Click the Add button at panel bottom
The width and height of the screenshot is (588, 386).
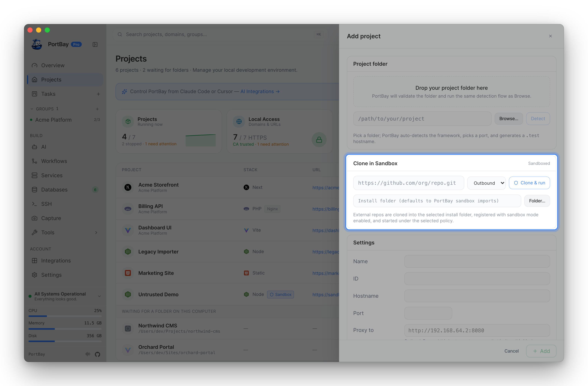(x=541, y=351)
